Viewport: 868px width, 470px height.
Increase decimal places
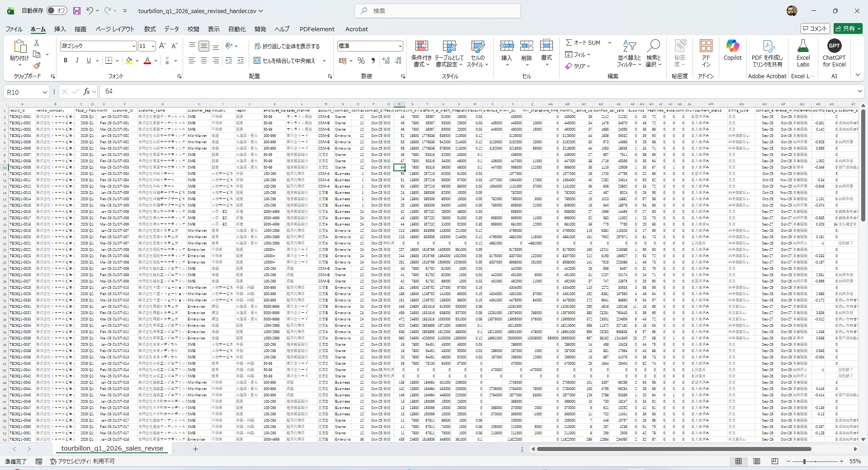pyautogui.click(x=386, y=61)
